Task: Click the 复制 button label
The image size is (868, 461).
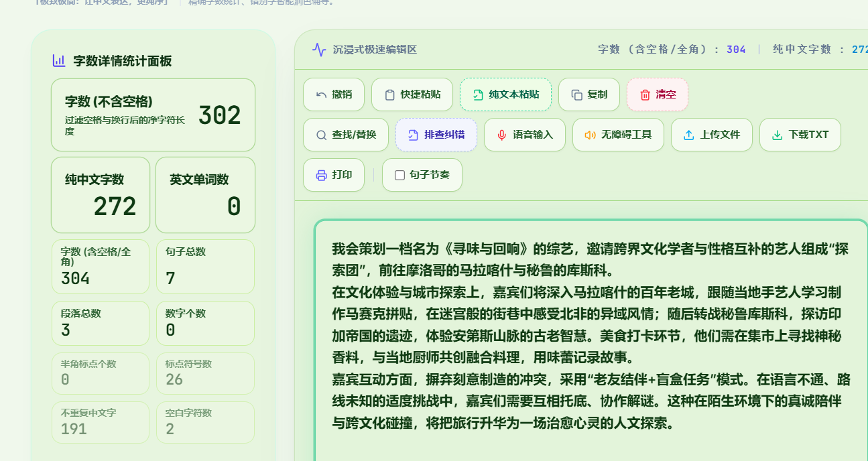Action: (x=597, y=94)
